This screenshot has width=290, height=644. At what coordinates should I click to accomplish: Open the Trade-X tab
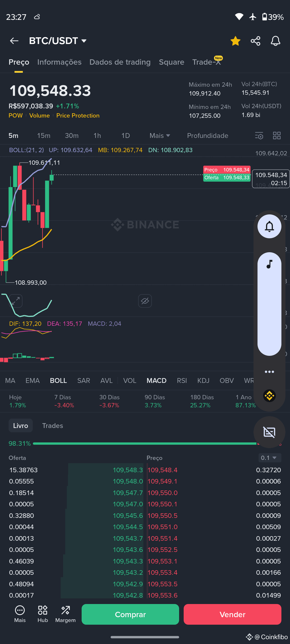tap(206, 62)
